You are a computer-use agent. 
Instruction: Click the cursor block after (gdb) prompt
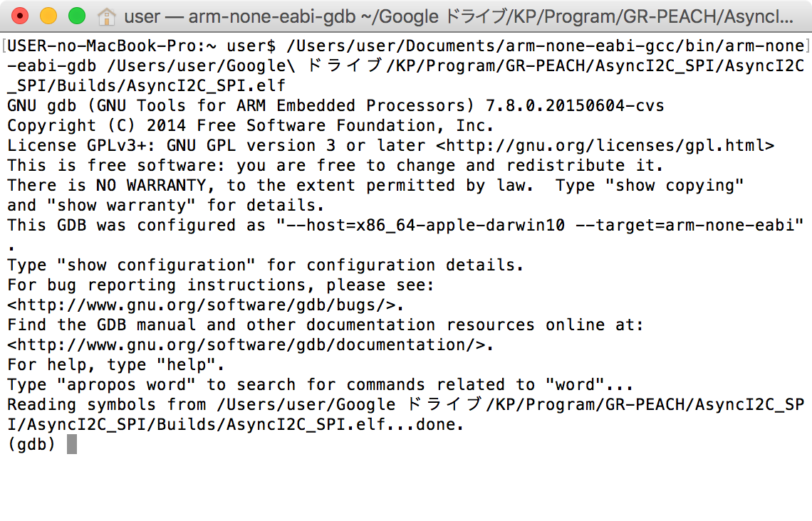[71, 445]
